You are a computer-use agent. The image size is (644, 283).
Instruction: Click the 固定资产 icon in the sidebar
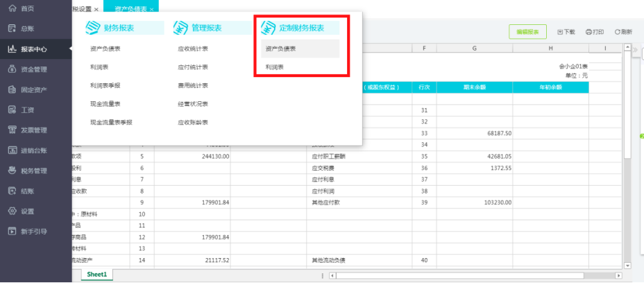click(12, 89)
